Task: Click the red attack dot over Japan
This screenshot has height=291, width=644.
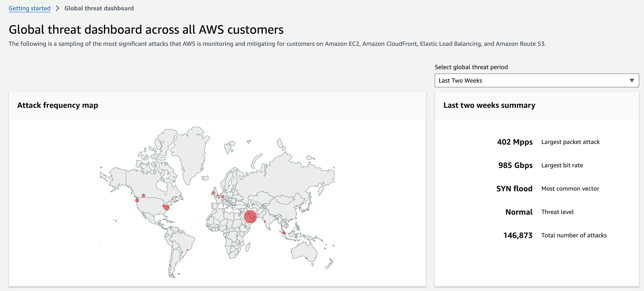Action: [308, 210]
